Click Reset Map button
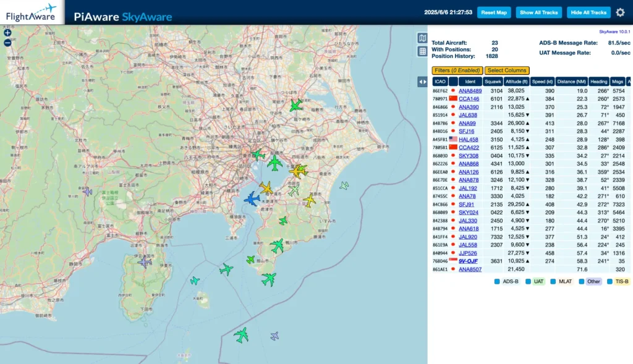 tap(494, 12)
